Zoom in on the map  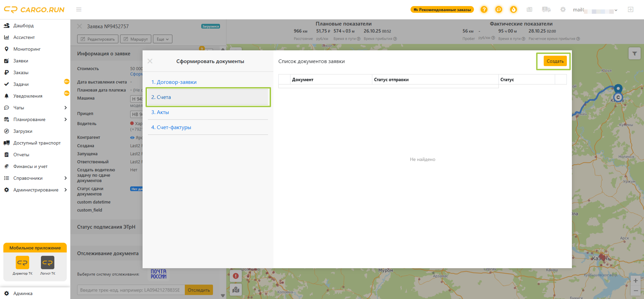point(635,281)
